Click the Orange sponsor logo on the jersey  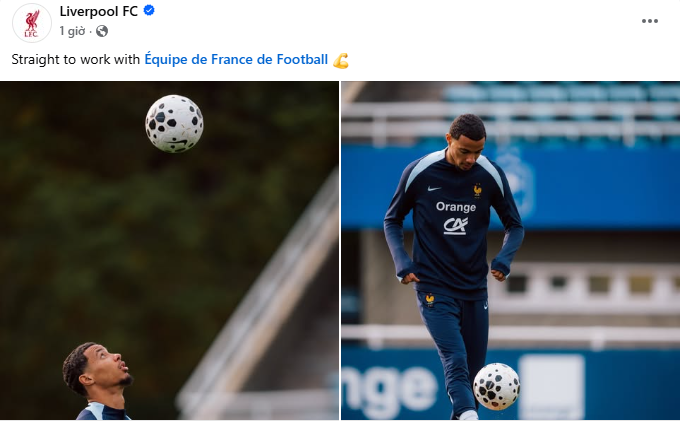tap(456, 207)
